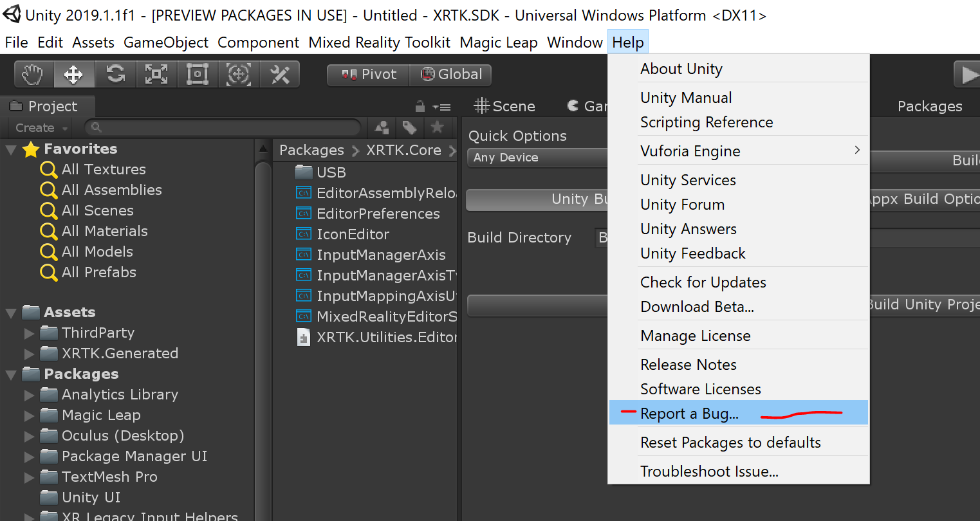Click the Packages breadcrumb link
Screen dimensions: 980x521
tap(311, 151)
